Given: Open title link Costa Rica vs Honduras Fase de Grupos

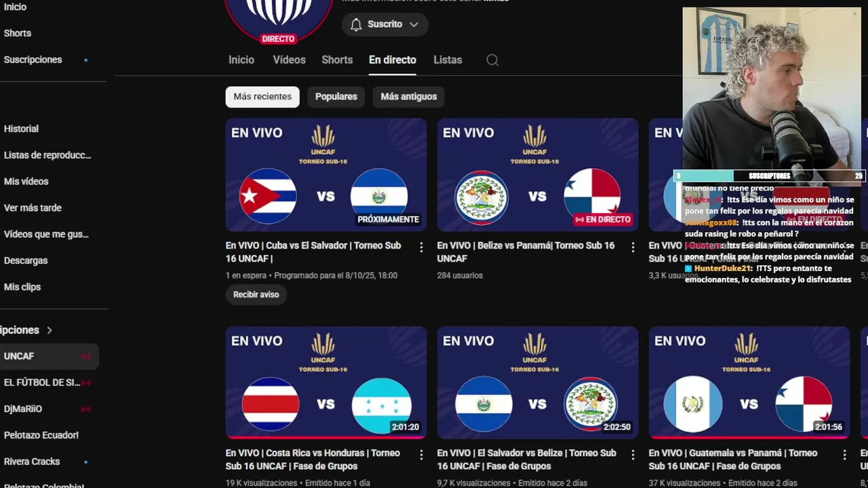Looking at the screenshot, I should click(313, 459).
